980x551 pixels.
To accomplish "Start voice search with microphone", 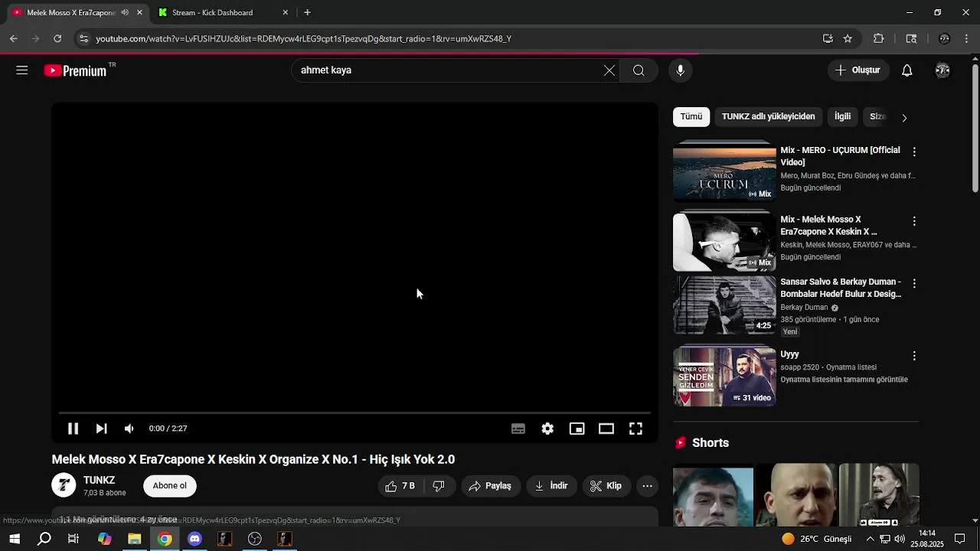I will point(680,70).
